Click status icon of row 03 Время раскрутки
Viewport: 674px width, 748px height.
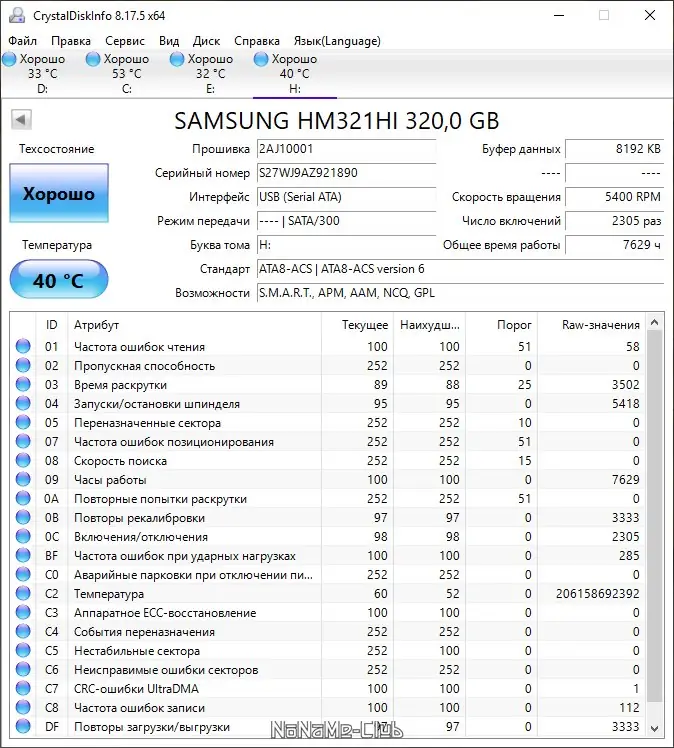(23, 384)
